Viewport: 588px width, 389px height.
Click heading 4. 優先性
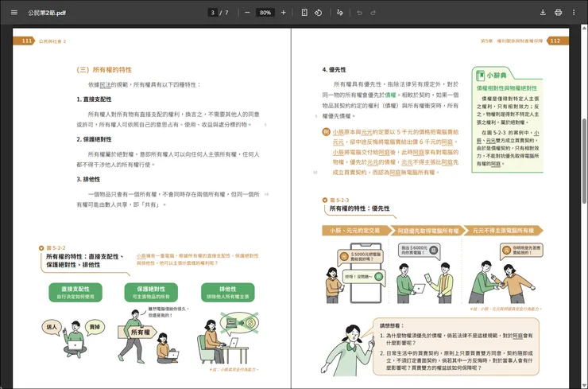[x=334, y=69]
